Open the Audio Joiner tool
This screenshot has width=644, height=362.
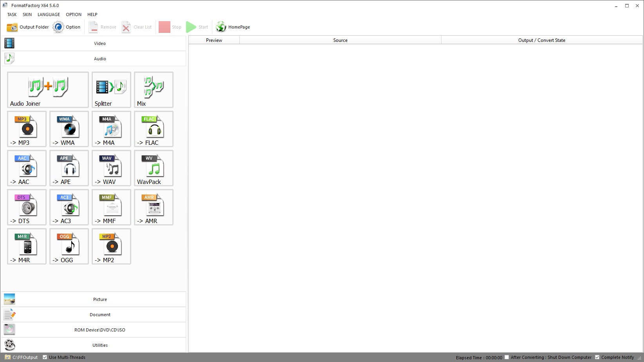click(x=48, y=90)
